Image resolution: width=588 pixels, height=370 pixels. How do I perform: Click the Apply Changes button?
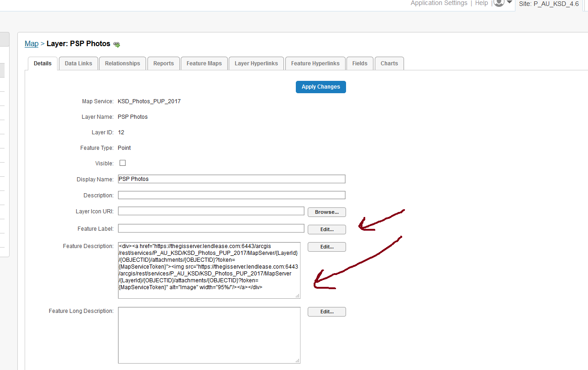coord(321,87)
